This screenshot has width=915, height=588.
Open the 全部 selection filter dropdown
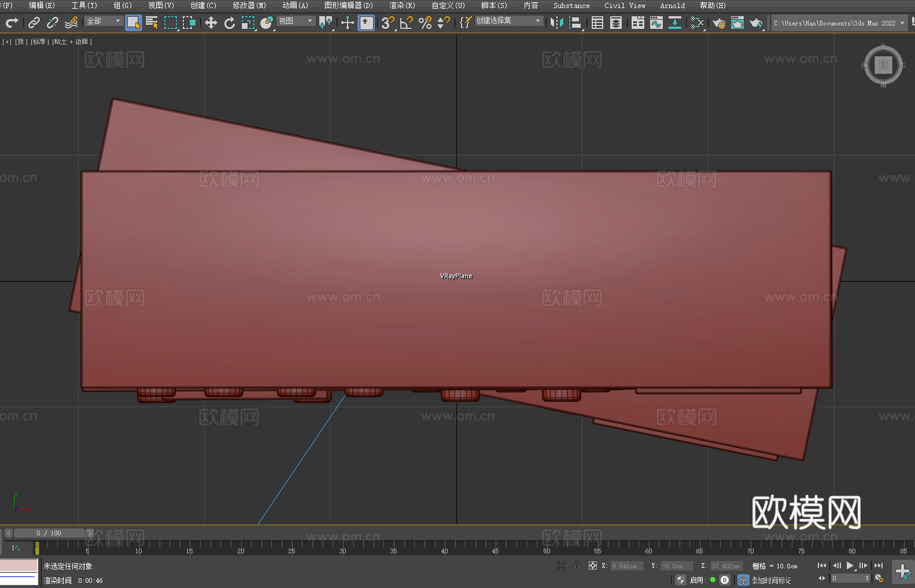coord(104,21)
